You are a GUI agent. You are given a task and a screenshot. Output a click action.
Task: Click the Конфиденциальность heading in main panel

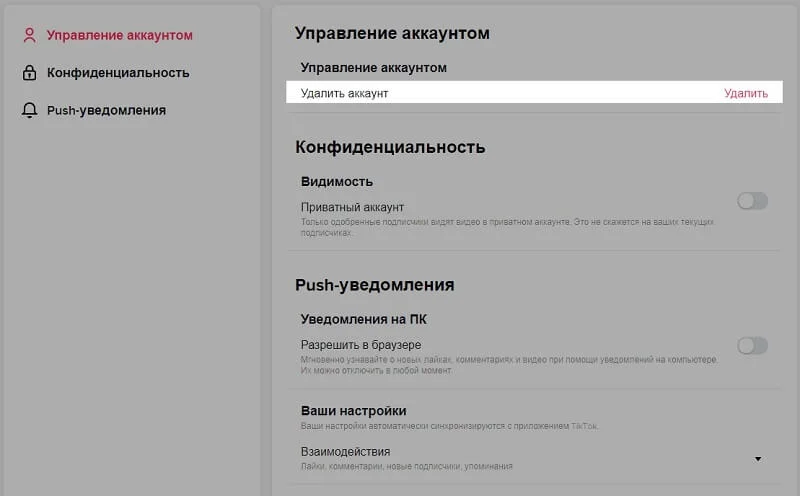pos(390,147)
